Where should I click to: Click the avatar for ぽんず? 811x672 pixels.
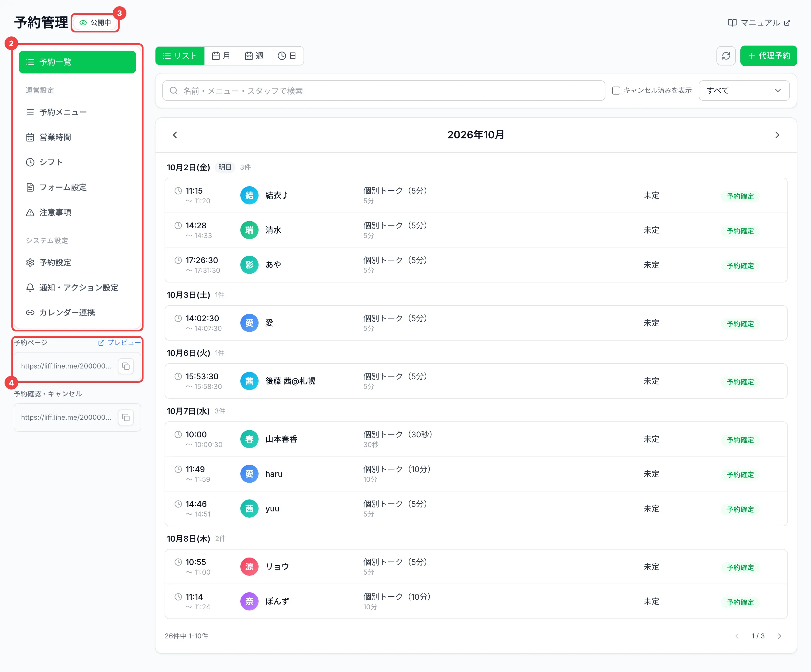click(249, 601)
